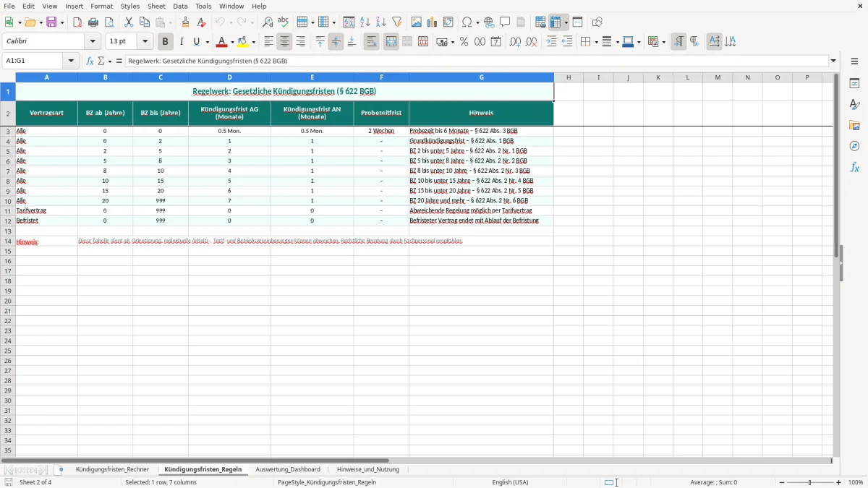This screenshot has width=868, height=488.
Task: Run the Spelling check icon
Action: [x=284, y=22]
